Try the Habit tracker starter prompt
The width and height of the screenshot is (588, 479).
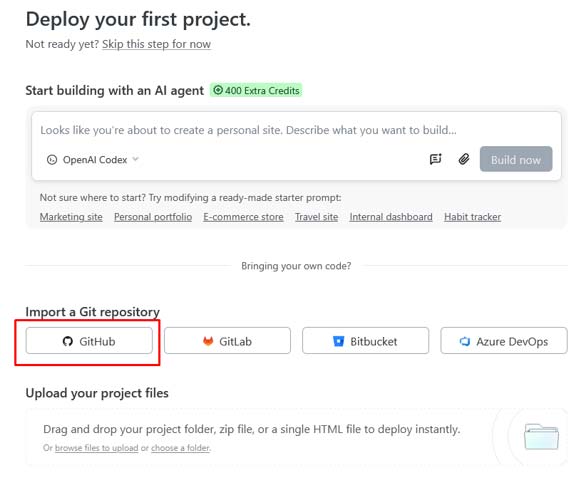click(472, 217)
